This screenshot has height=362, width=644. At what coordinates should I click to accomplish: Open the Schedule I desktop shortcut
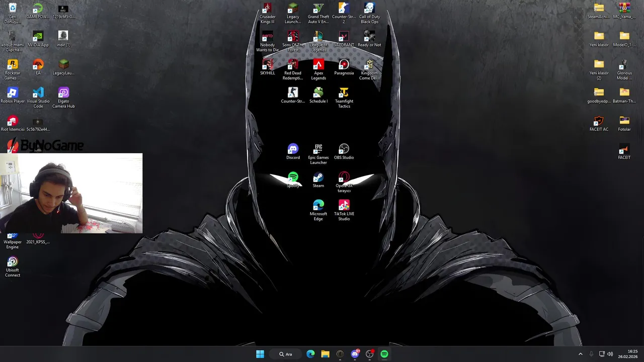coord(318,96)
